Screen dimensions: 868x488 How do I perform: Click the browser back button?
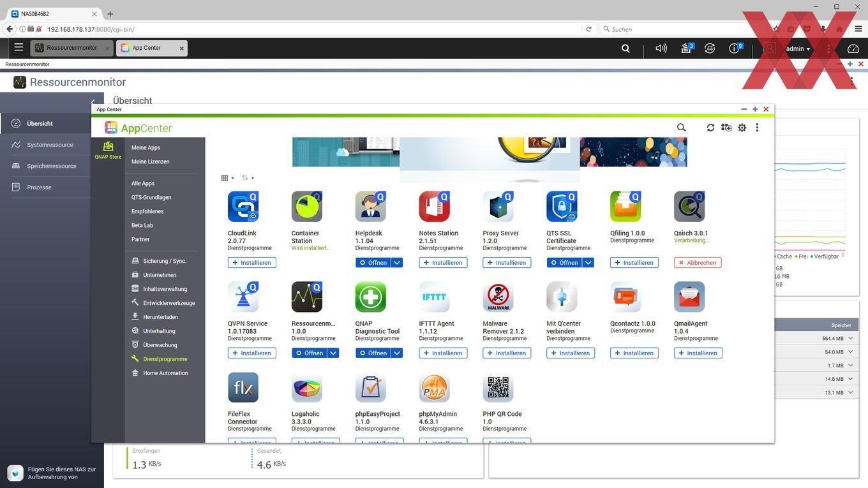click(x=10, y=29)
